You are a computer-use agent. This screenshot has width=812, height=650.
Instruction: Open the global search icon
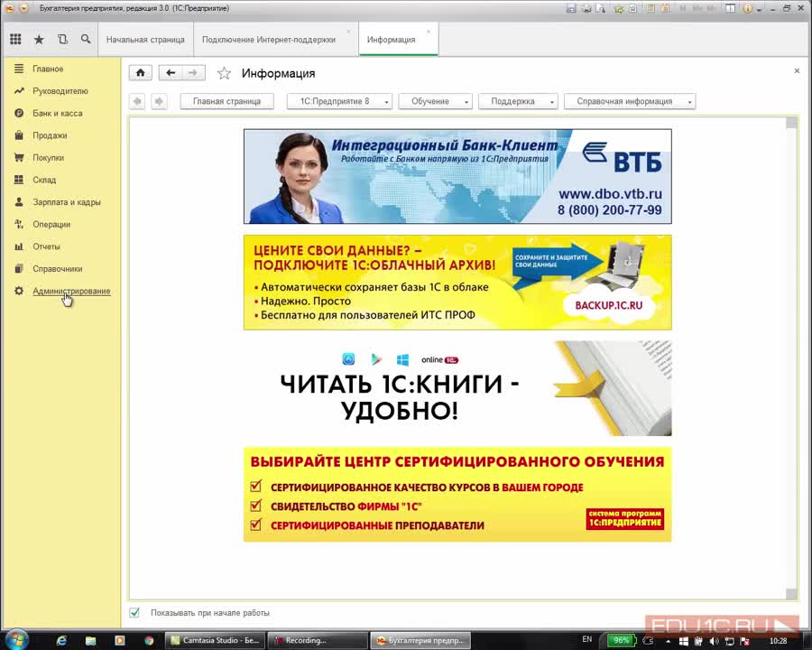tap(86, 39)
